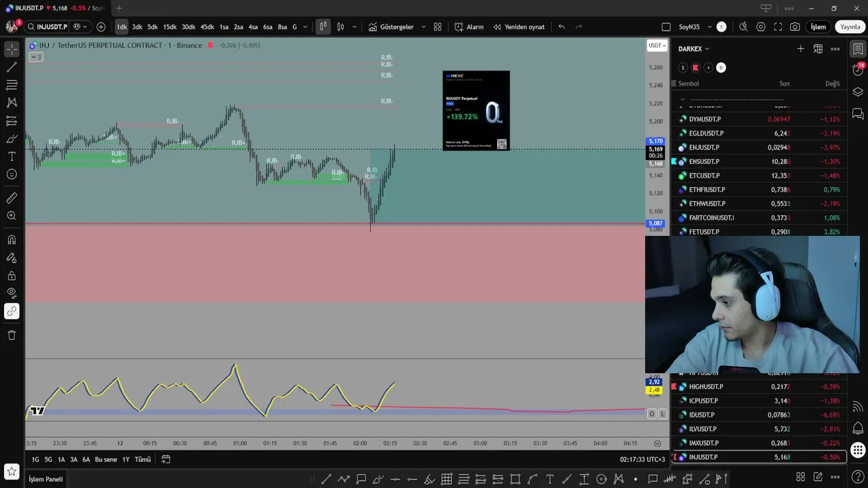868x488 pixels.
Task: Open the go-to-date calendar icon
Action: (165, 460)
